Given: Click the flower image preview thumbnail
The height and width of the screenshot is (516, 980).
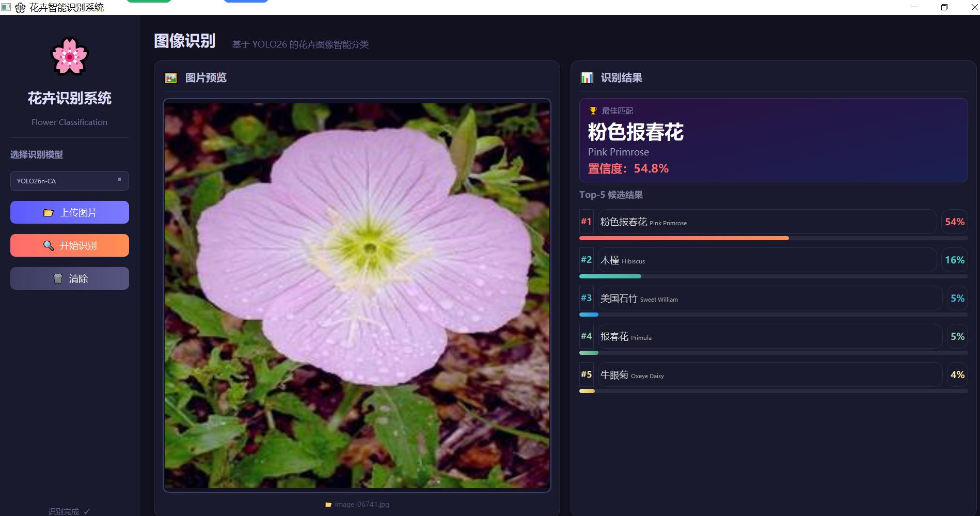Looking at the screenshot, I should pos(357,294).
